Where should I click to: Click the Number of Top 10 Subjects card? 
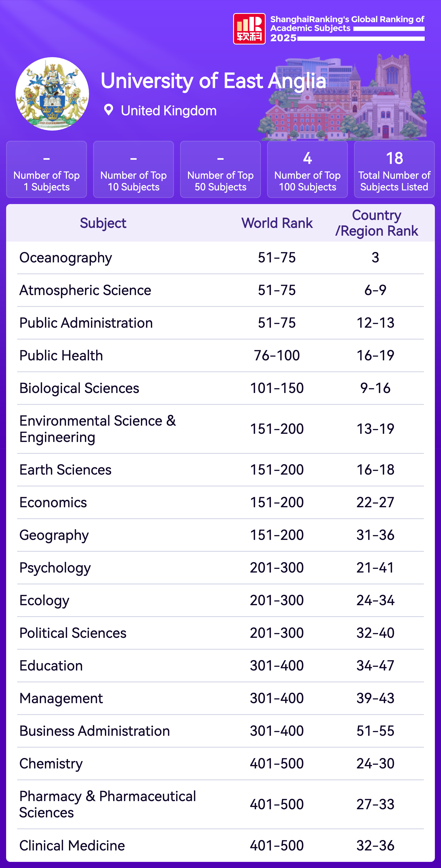(x=134, y=170)
